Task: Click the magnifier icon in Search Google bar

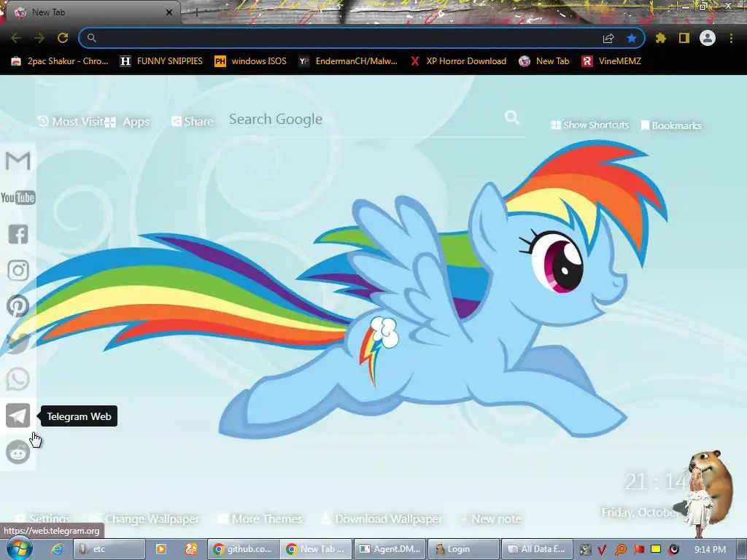Action: [512, 117]
